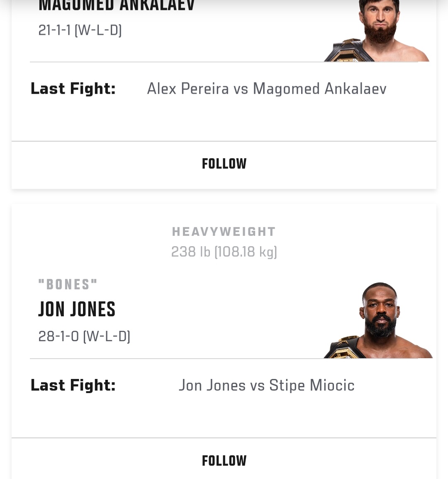The width and height of the screenshot is (448, 479).
Task: Click Last Fight label under Jon Jones
Action: tap(73, 386)
